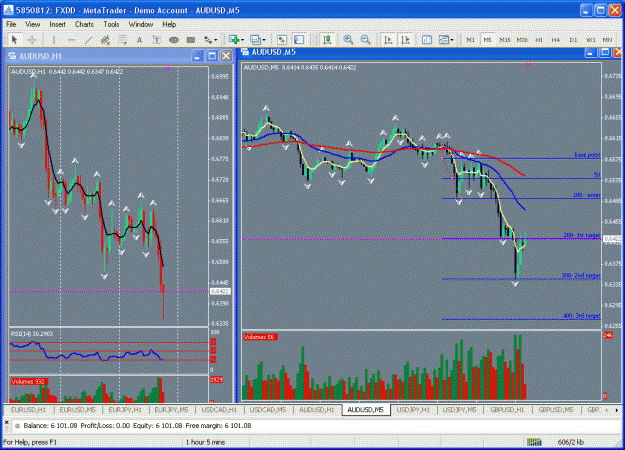625x450 pixels.
Task: Switch to the EURJPY,H1 chart tab
Action: tap(125, 410)
